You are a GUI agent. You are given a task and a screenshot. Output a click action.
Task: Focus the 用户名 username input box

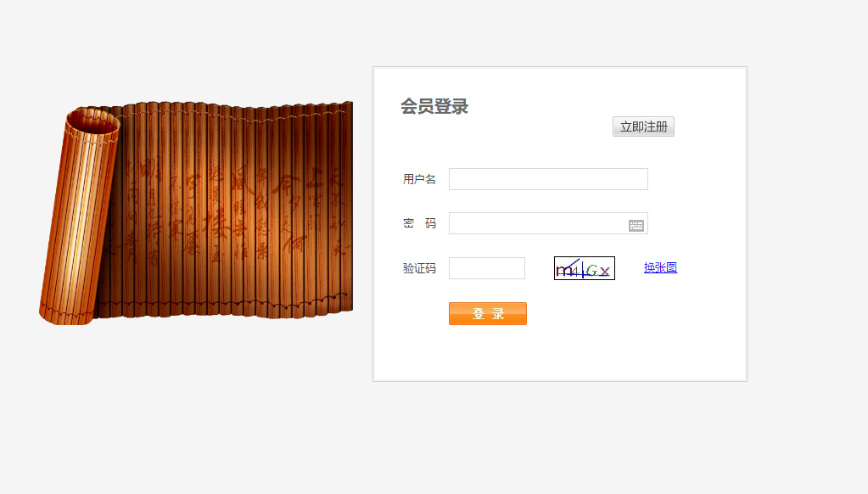548,179
